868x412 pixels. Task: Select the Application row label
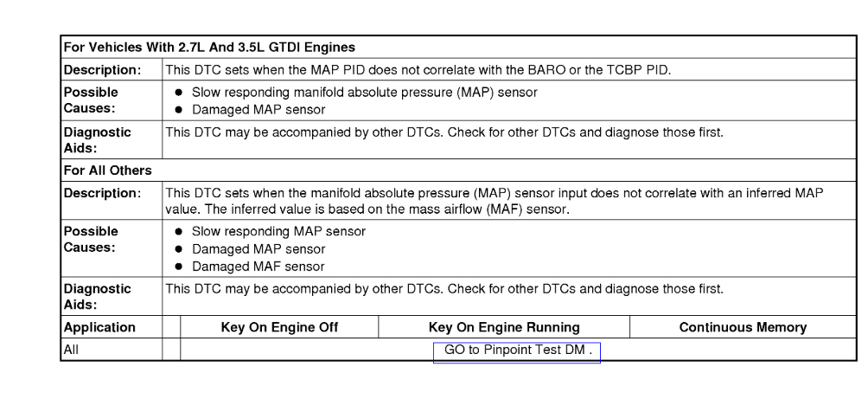pyautogui.click(x=99, y=327)
